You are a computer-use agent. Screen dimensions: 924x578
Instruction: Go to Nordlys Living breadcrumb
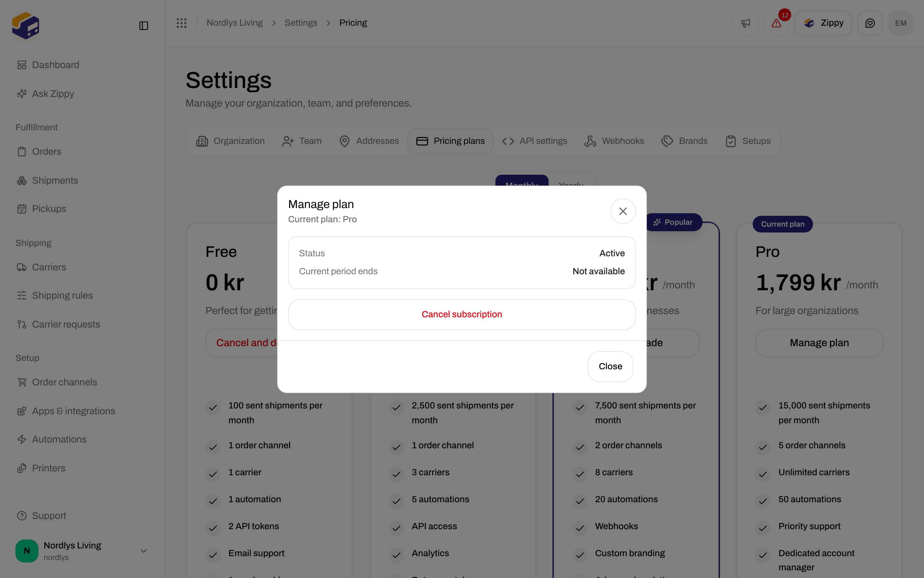coord(235,23)
